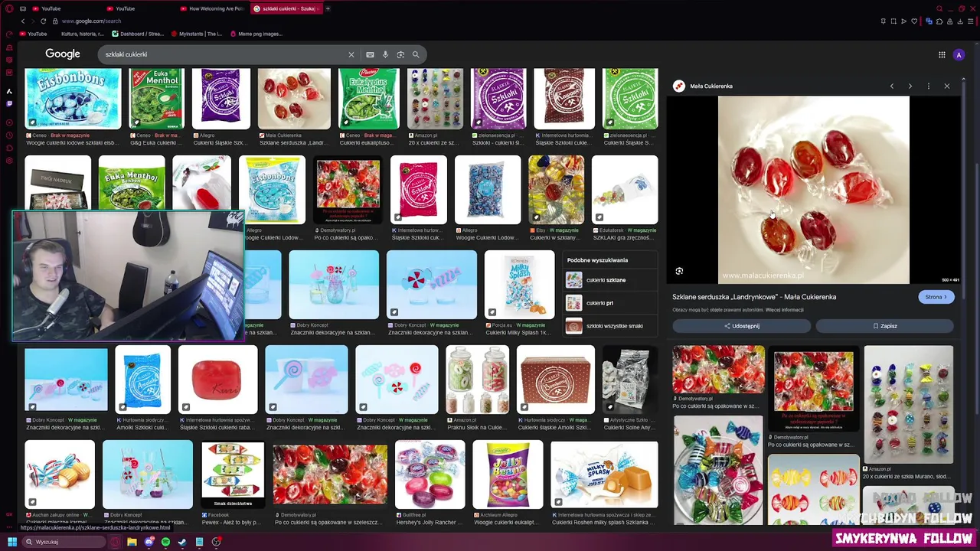Image resolution: width=980 pixels, height=551 pixels.
Task: Click 'Mała Cukierenka' source name in panel
Action: tap(711, 86)
